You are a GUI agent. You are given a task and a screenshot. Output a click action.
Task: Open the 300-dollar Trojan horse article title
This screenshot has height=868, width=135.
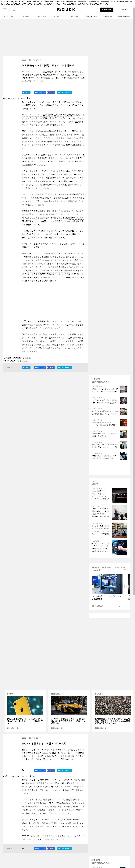tap(44, 743)
